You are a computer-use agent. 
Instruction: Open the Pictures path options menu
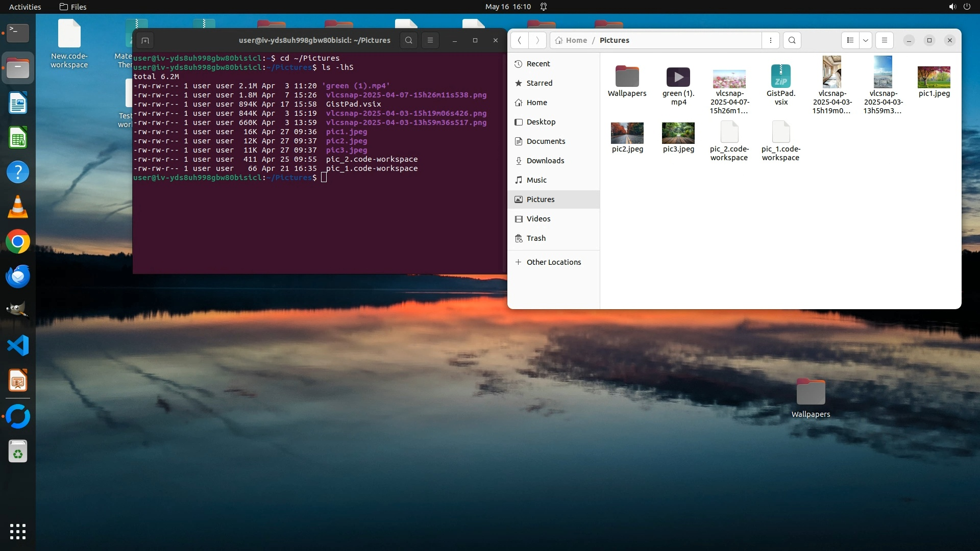coord(771,40)
